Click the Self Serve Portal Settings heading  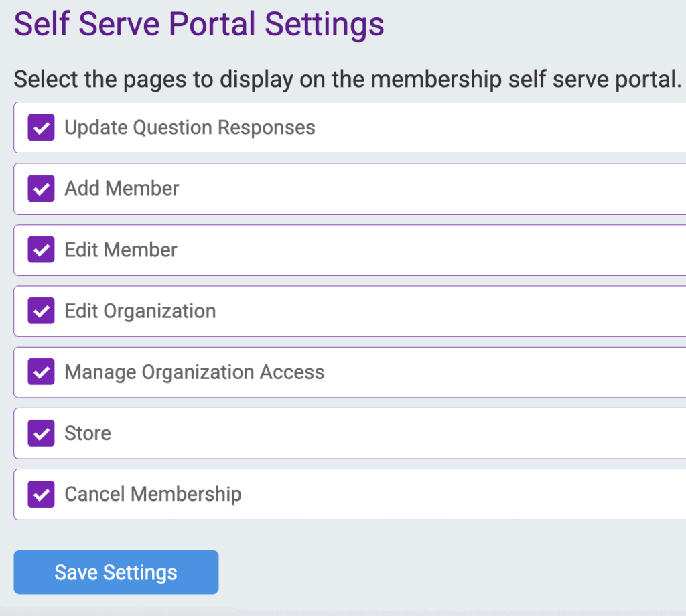click(x=199, y=24)
